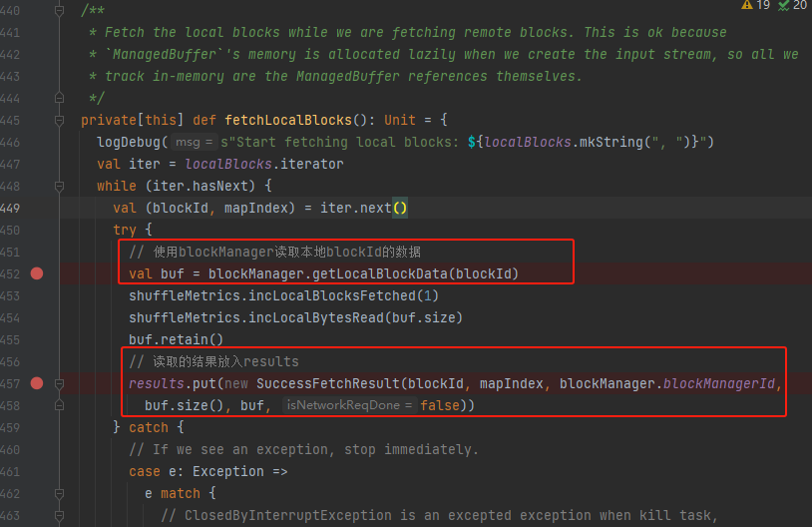Click 'logDebug' on line 446
The width and height of the screenshot is (812, 527).
click(129, 142)
